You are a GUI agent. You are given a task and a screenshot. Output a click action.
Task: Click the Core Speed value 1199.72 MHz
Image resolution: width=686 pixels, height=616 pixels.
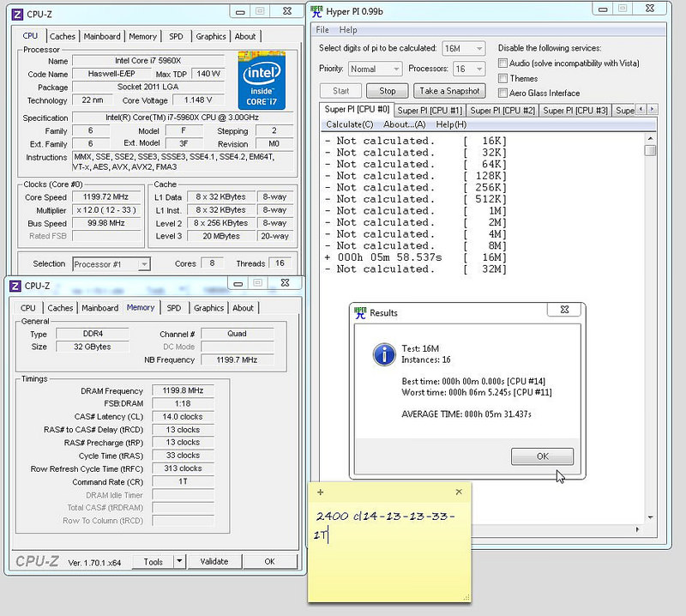click(105, 197)
